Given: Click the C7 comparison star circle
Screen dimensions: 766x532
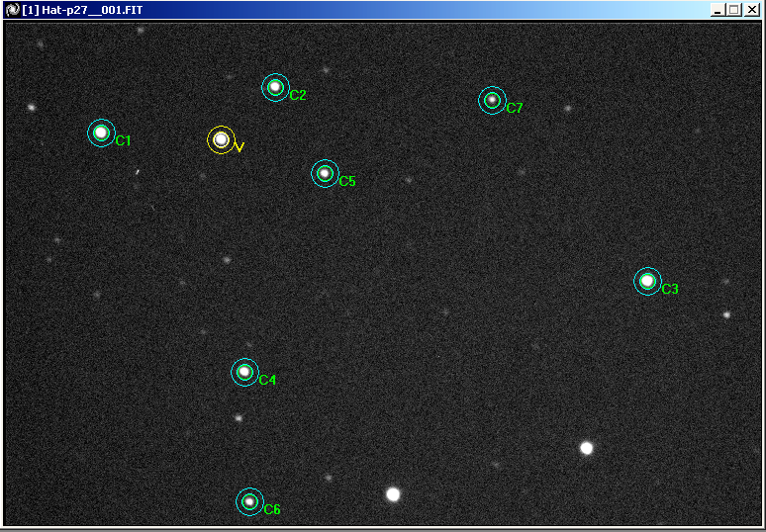Looking at the screenshot, I should coord(492,100).
